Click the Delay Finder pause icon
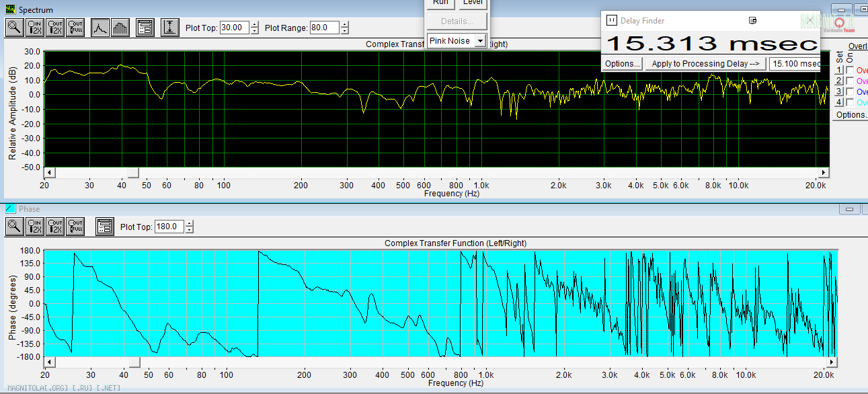868x394 pixels. [x=611, y=20]
